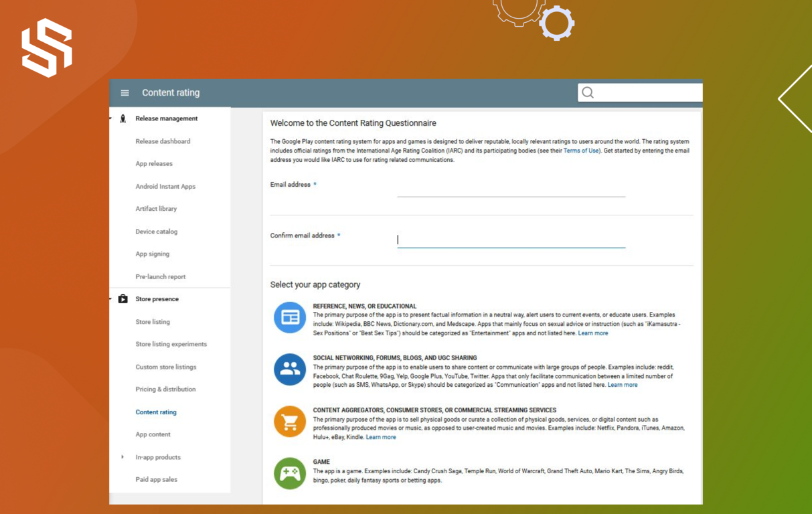View the Pre-launch report
The image size is (812, 514).
click(161, 277)
